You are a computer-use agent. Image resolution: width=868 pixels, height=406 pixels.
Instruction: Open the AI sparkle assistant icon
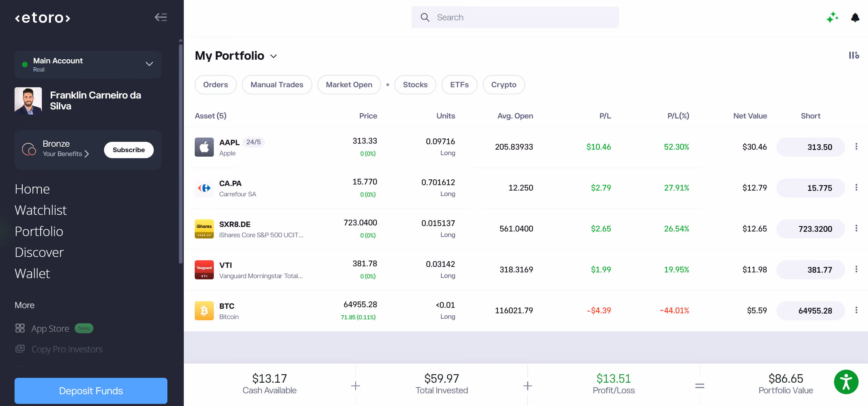[x=832, y=18]
